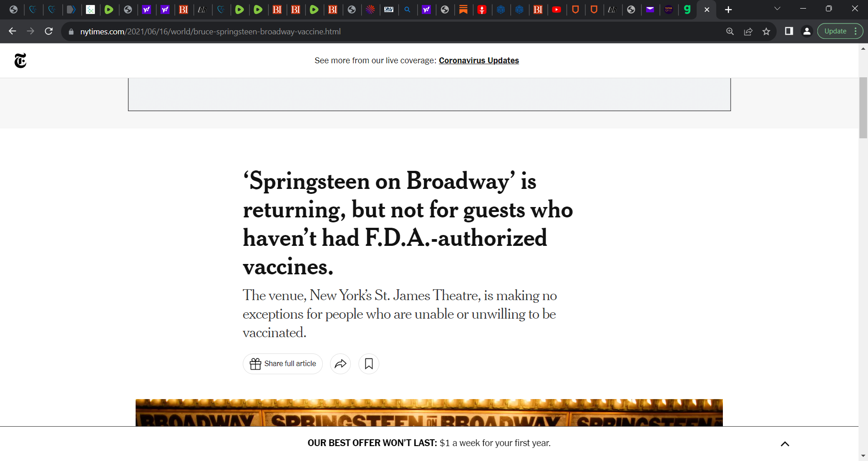Click Share full article gift button
This screenshot has height=461, width=868.
283,364
